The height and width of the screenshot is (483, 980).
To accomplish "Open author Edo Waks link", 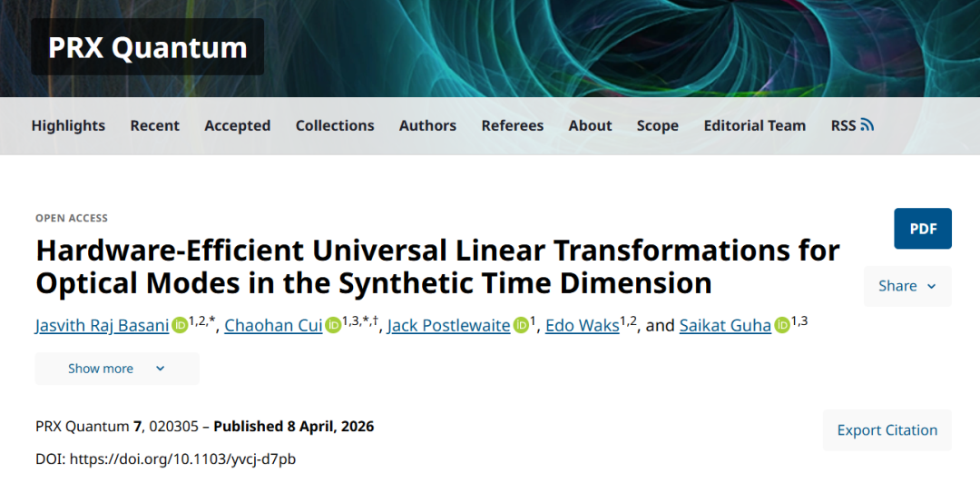I will click(582, 326).
